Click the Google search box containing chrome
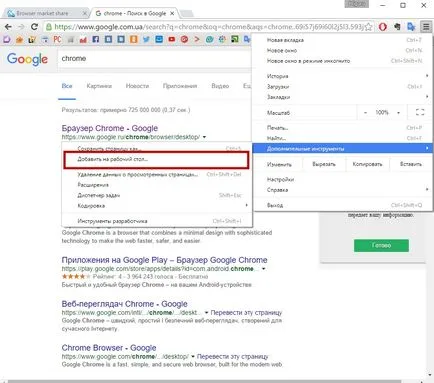Screen dimensions: 434x383 click(x=155, y=59)
